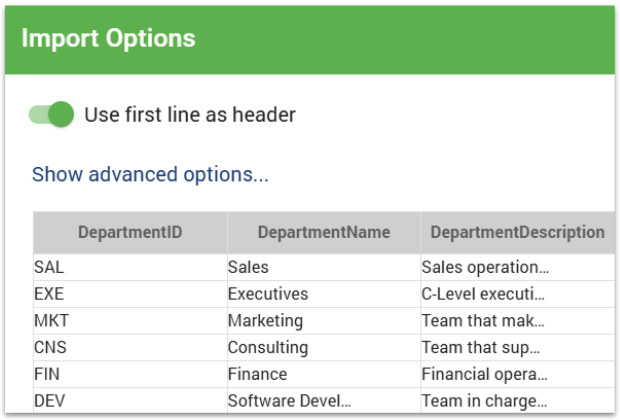Click the C-Level executi… description cell
620x420 pixels.
coord(516,294)
